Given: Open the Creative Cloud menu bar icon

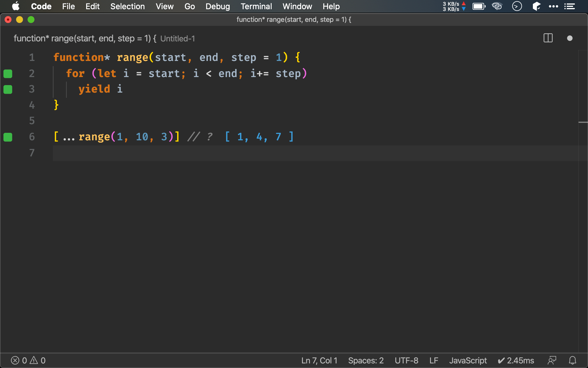Looking at the screenshot, I should [497, 6].
